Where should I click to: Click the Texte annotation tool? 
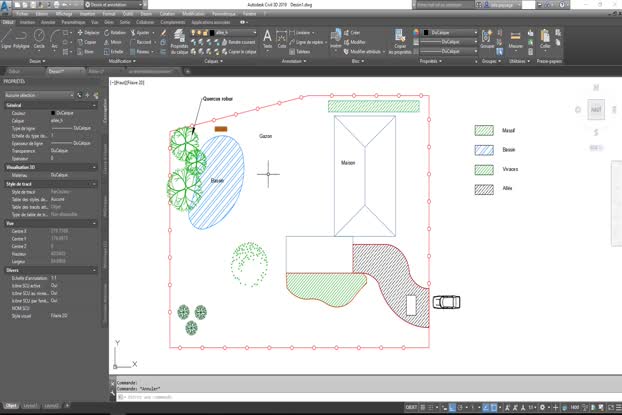click(x=267, y=39)
